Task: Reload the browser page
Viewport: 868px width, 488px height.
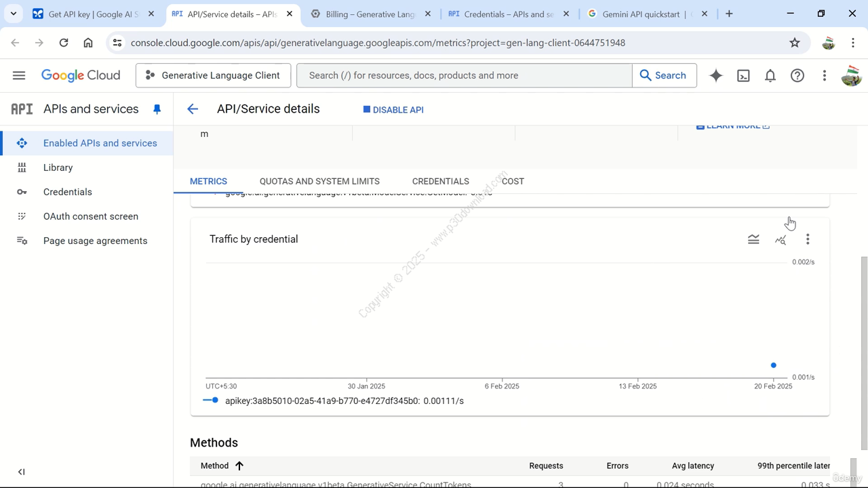Action: point(64,43)
